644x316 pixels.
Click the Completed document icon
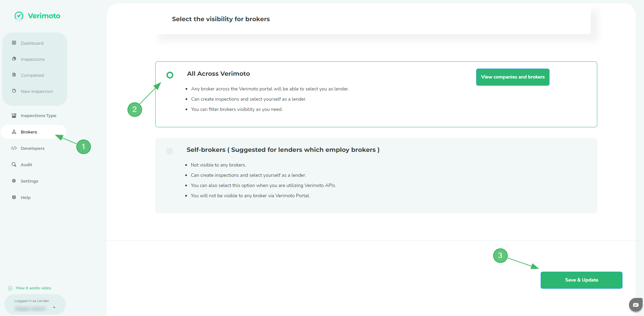coord(14,75)
